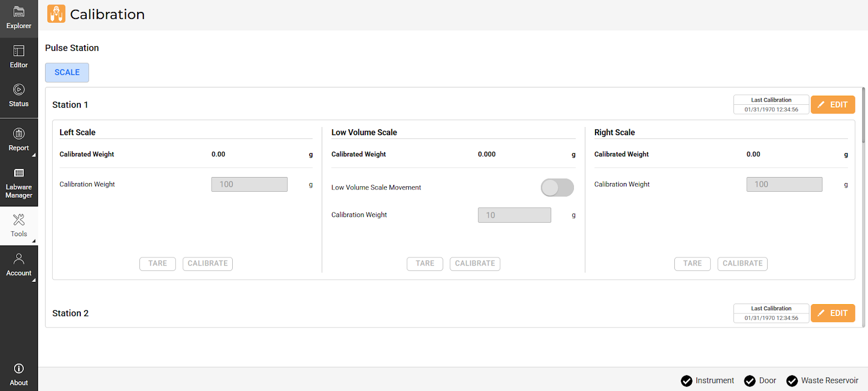This screenshot has height=391, width=868.
Task: Open Labware Manager in sidebar
Action: 18,182
